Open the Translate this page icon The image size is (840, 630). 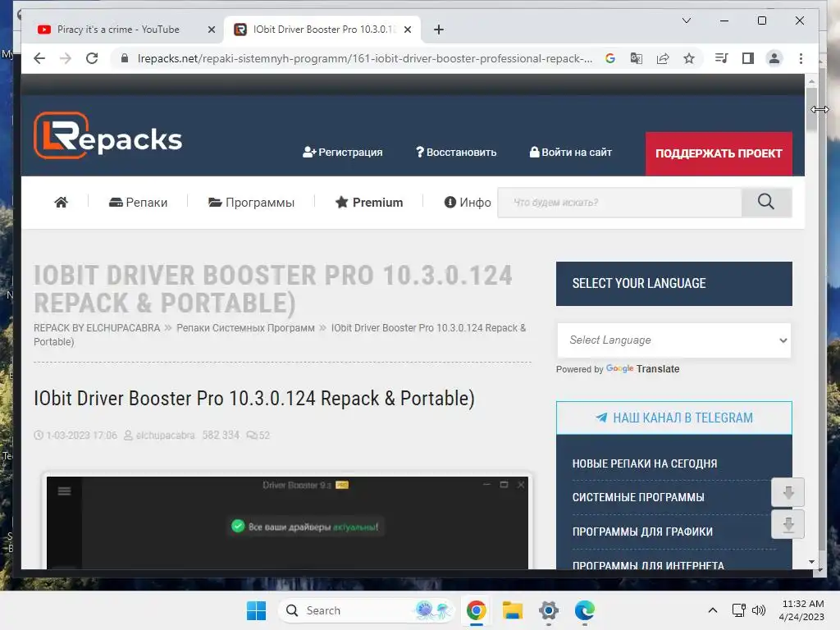[637, 58]
